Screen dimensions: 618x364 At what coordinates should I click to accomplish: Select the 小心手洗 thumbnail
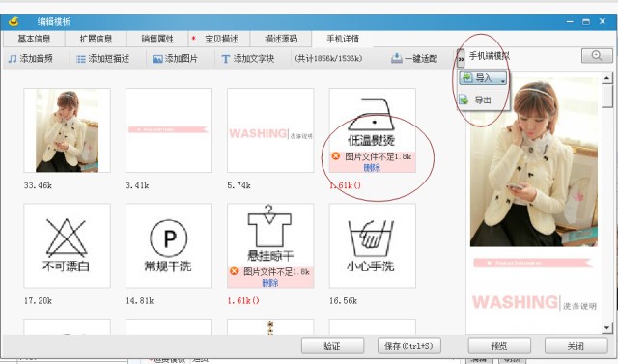[373, 245]
